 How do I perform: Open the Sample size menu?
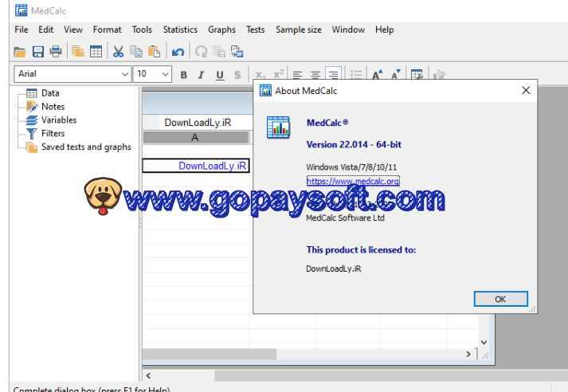299,29
